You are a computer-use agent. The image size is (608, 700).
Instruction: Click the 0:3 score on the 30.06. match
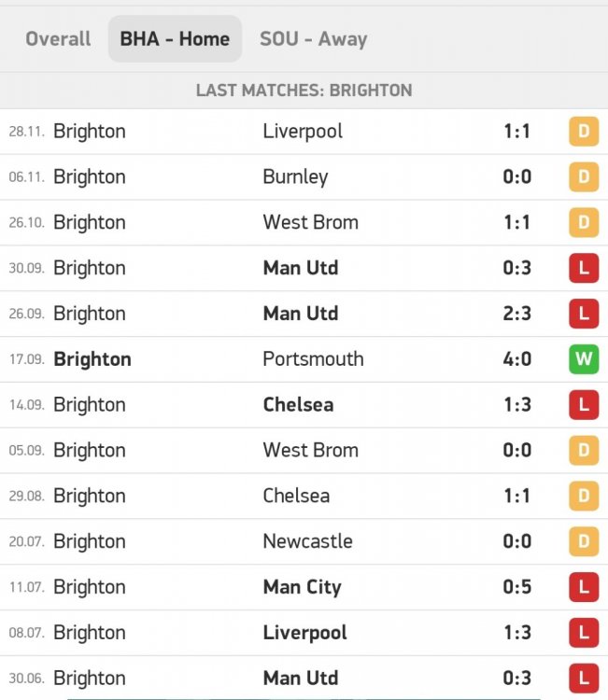[x=516, y=679]
